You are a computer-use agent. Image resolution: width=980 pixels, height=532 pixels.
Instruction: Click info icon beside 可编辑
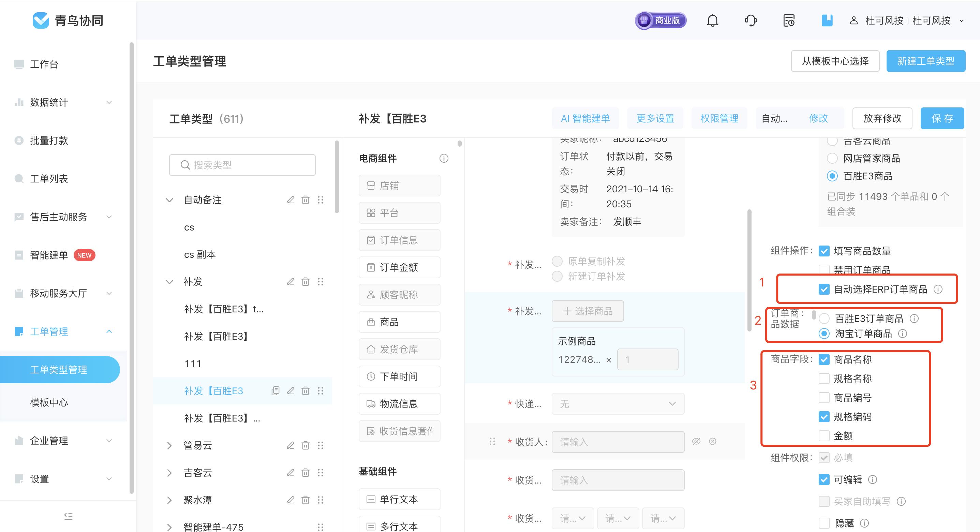point(873,480)
